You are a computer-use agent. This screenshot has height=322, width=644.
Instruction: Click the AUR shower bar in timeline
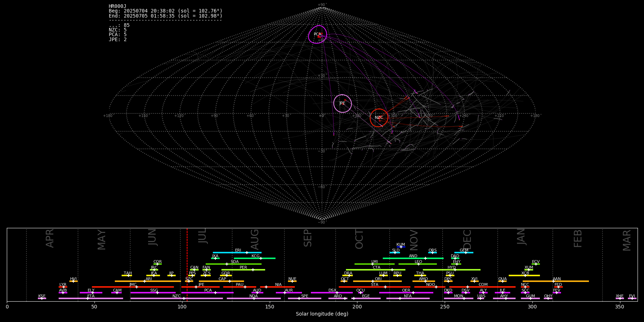(x=289, y=293)
